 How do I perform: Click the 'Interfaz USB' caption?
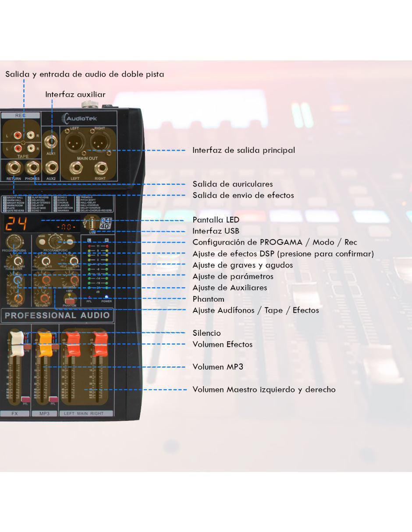point(216,231)
